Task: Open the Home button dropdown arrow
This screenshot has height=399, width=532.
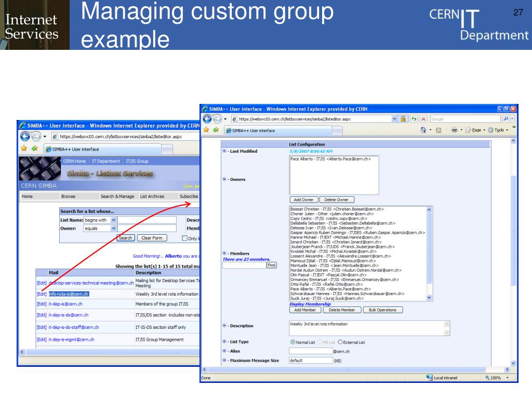Action: tap(430, 130)
